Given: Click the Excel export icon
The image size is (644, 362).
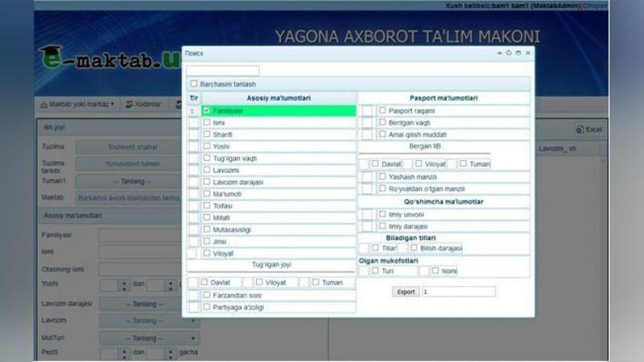Looking at the screenshot, I should pyautogui.click(x=580, y=129).
